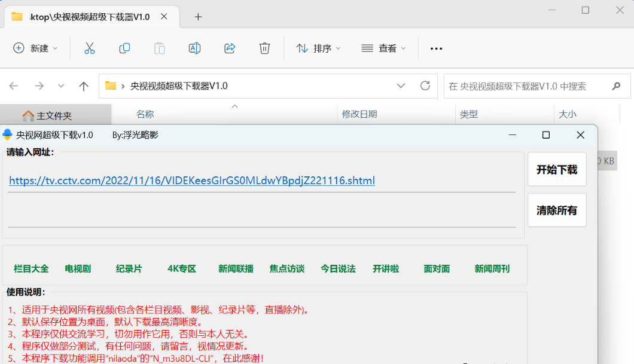The width and height of the screenshot is (634, 364).
Task: Select the Rename icon
Action: click(194, 48)
